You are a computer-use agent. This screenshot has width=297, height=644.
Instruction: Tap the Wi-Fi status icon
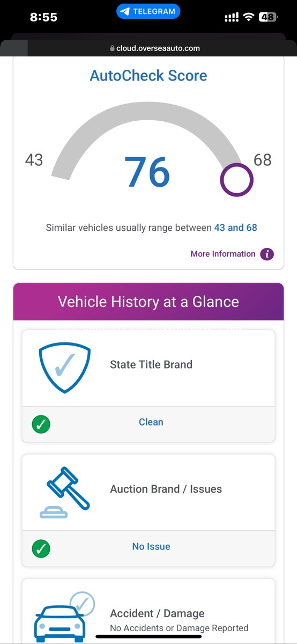pyautogui.click(x=248, y=17)
